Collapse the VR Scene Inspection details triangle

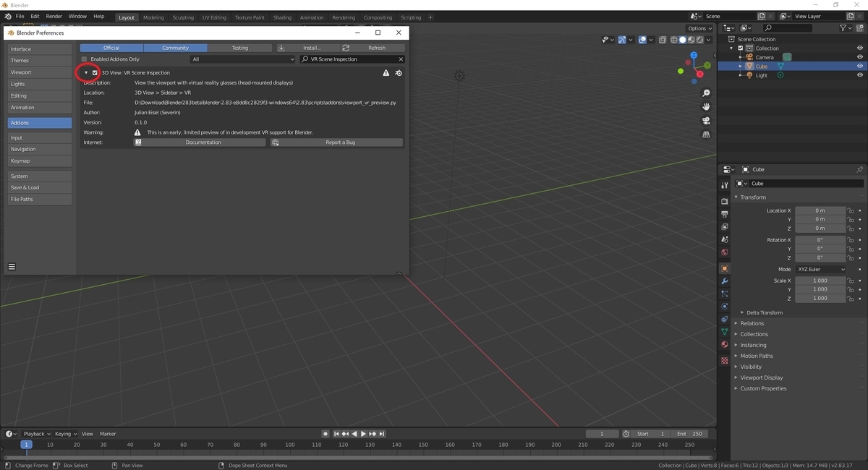click(x=85, y=72)
